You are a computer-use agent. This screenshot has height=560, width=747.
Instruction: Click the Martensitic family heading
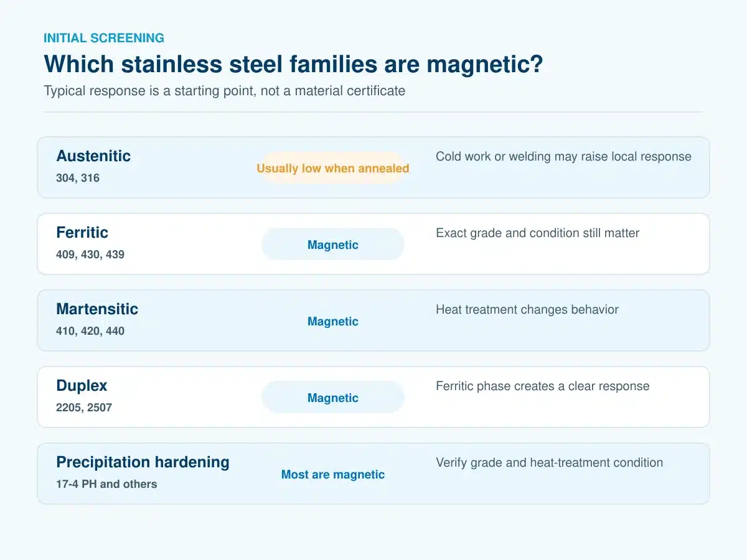(97, 309)
